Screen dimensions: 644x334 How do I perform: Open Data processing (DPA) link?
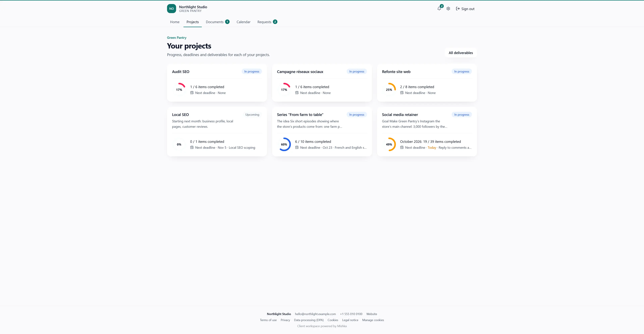[309, 320]
